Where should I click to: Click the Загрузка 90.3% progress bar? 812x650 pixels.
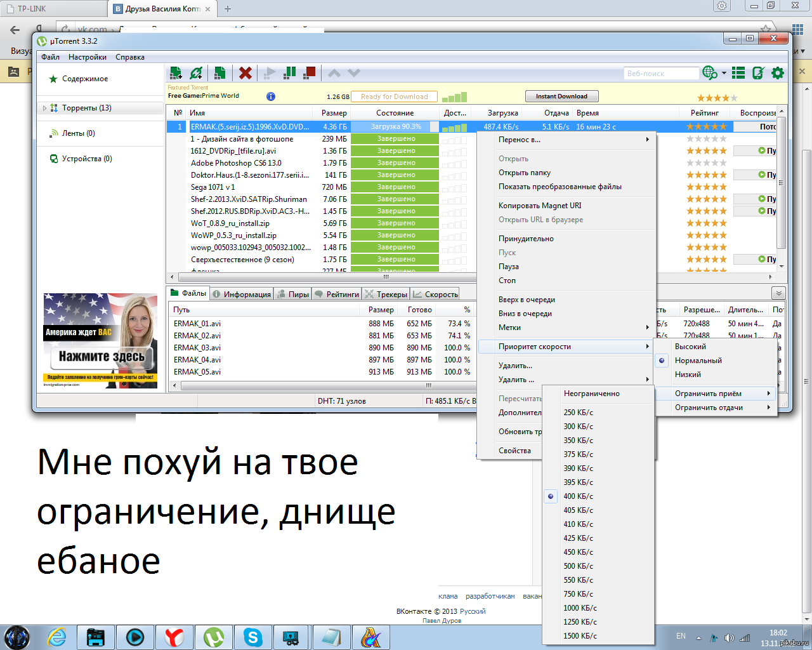click(x=395, y=127)
